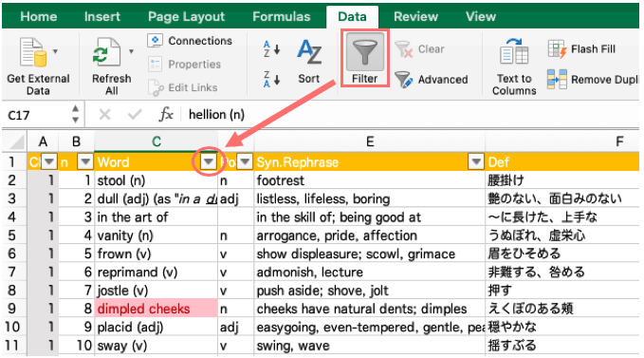644x358 pixels.
Task: Click the fx insert function icon
Action: point(166,115)
